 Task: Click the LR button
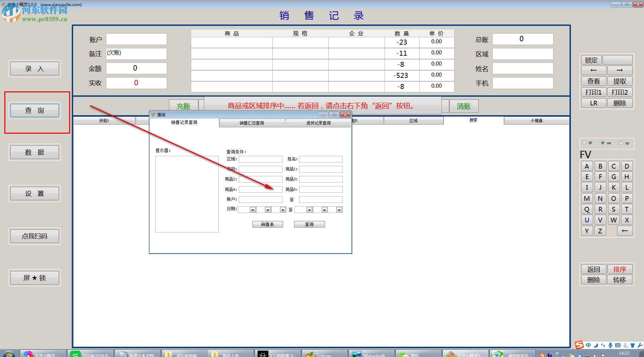pyautogui.click(x=593, y=103)
